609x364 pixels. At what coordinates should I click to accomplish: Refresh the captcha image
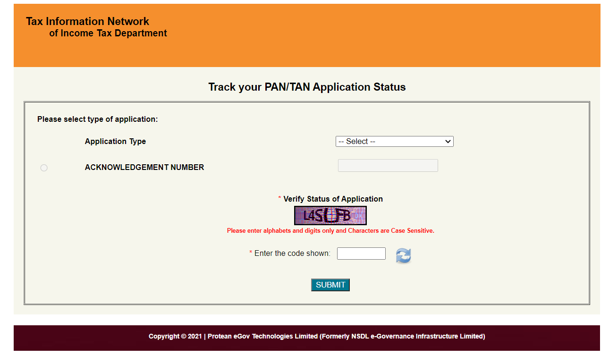(x=403, y=255)
